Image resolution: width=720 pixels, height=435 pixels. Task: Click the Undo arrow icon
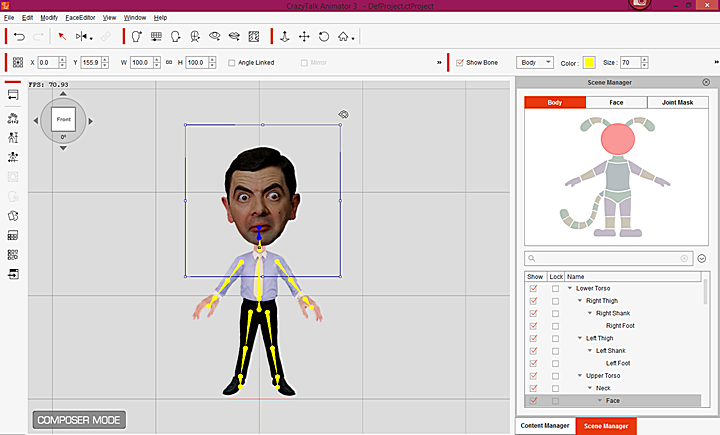coord(19,36)
